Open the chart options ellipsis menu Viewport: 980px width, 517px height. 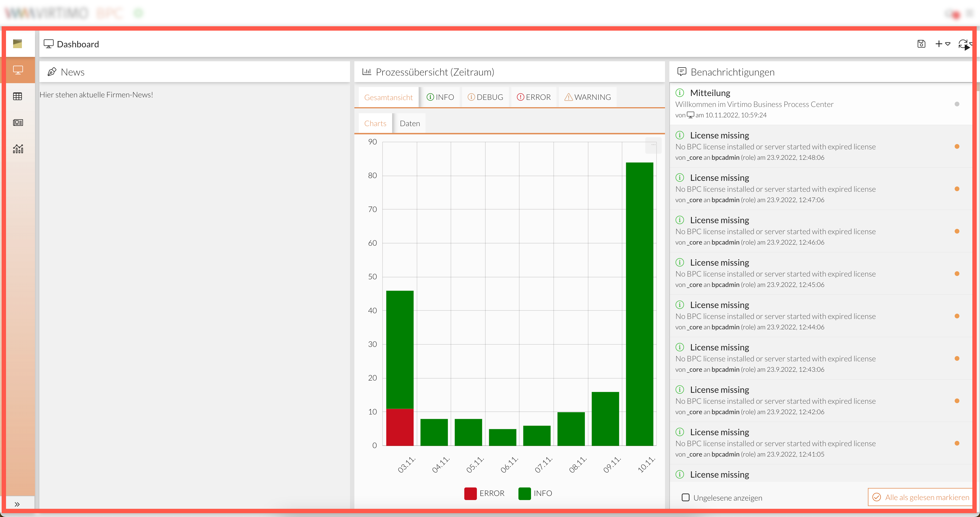(x=653, y=145)
